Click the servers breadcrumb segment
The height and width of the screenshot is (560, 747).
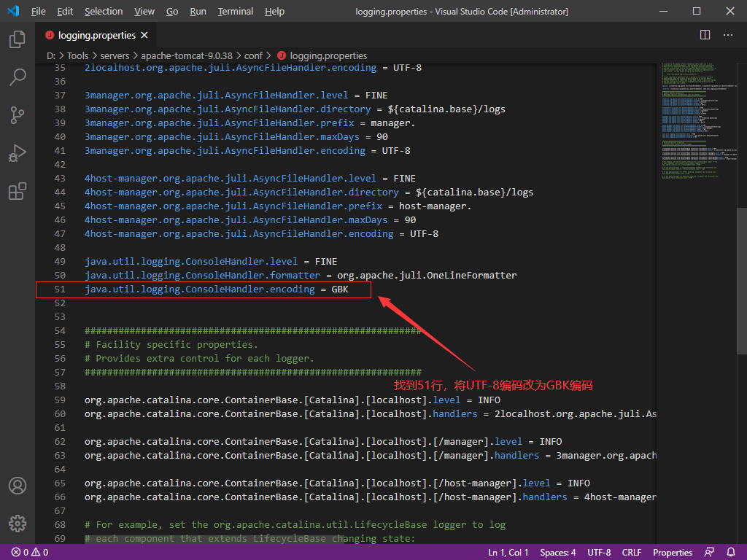[x=115, y=55]
